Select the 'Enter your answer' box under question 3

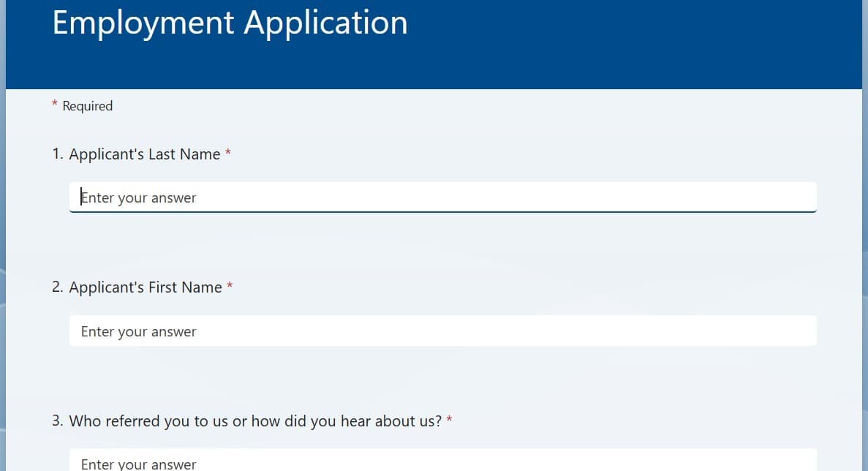(442, 461)
